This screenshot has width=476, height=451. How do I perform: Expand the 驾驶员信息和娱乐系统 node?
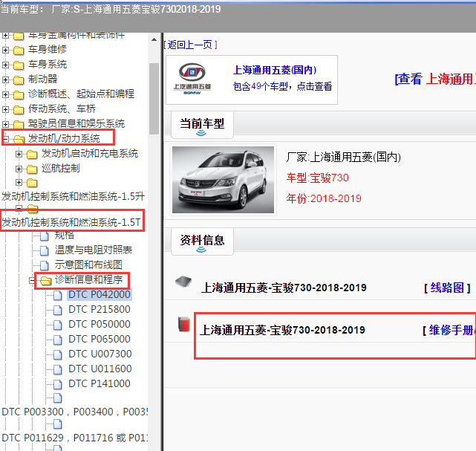(x=5, y=124)
